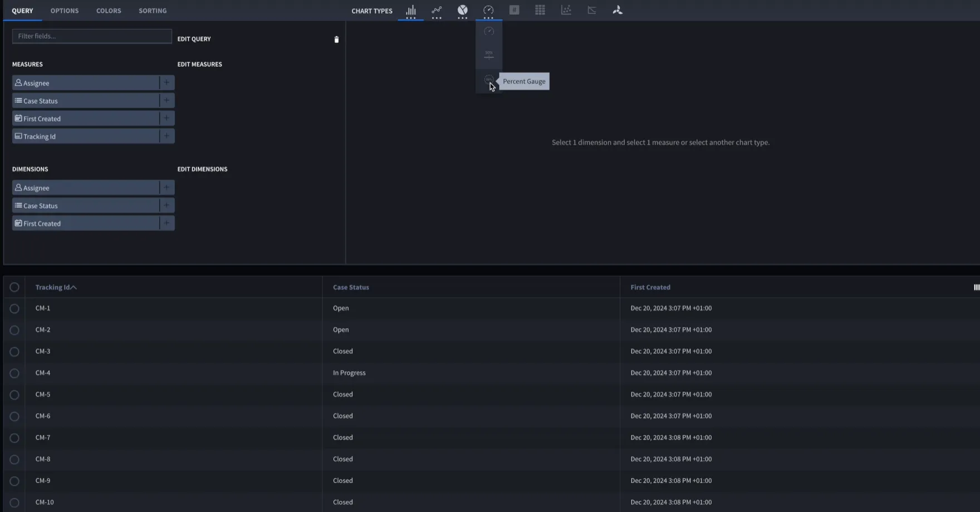Select the CM-1 row radio
This screenshot has height=512, width=980.
tap(14, 308)
